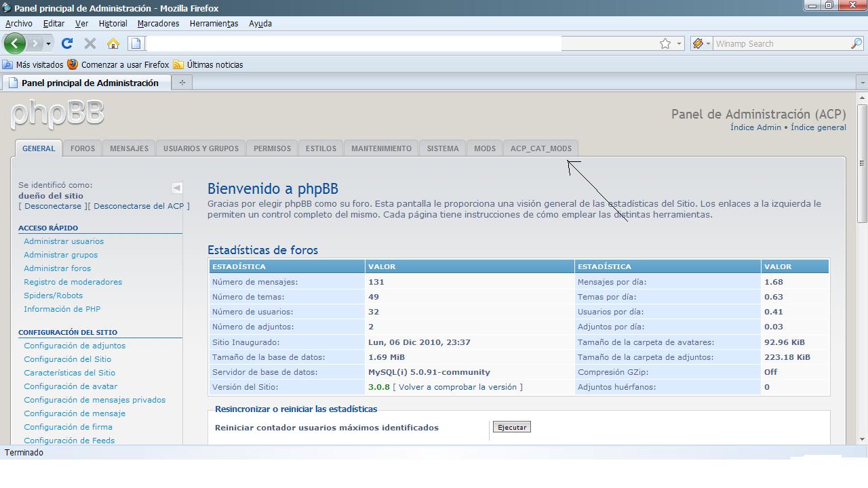The image size is (868, 488).
Task: Click in the Winamp Search field
Action: 780,43
